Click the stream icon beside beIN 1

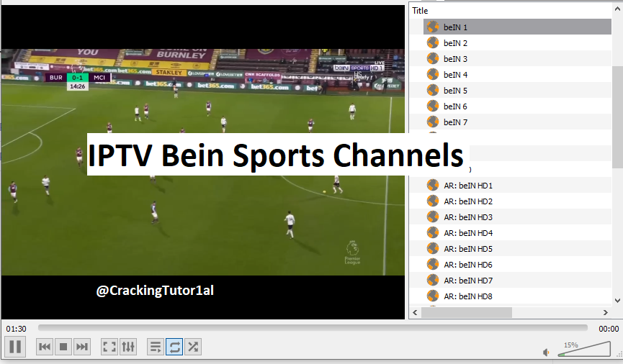[x=433, y=27]
